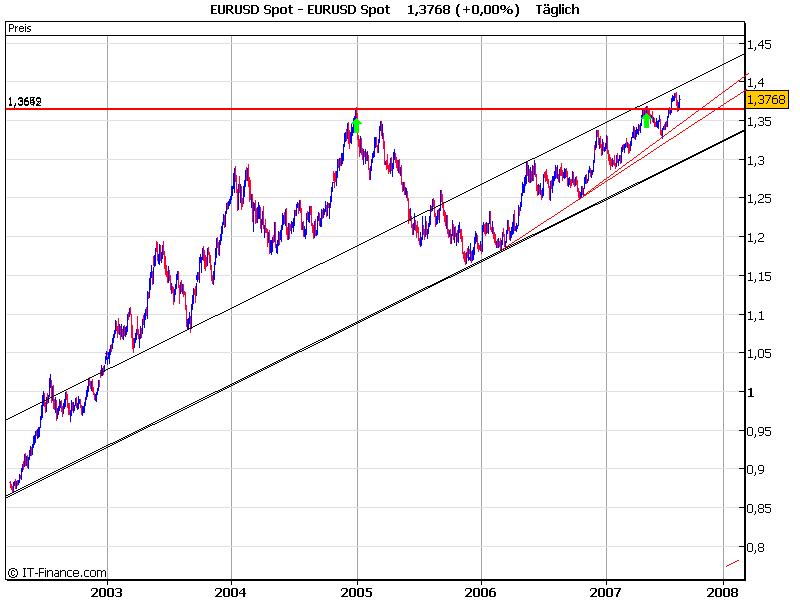Select the 2003 year label on the time axis
800x600 pixels.
click(x=106, y=592)
